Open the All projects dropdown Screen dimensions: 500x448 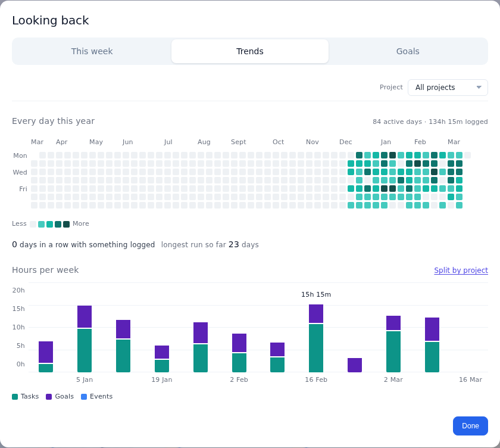(448, 88)
